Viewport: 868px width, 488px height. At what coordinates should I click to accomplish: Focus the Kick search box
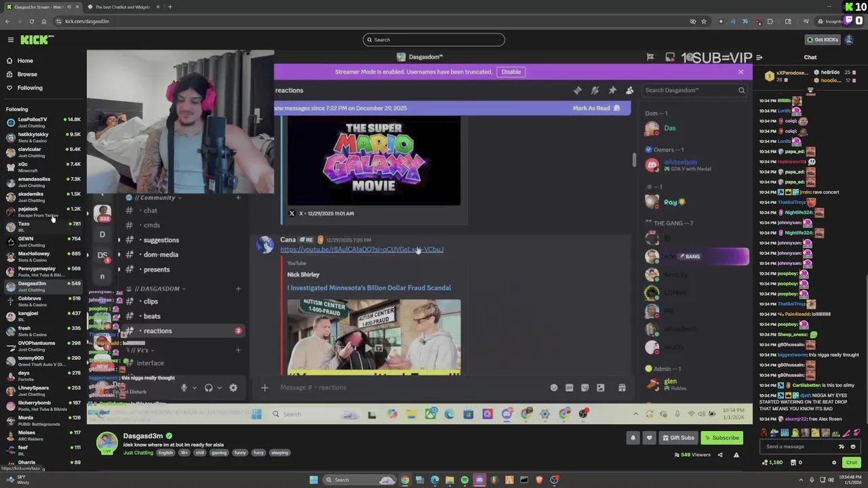[x=434, y=40]
